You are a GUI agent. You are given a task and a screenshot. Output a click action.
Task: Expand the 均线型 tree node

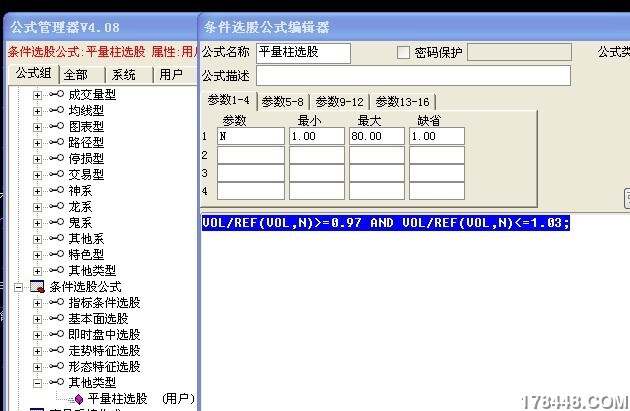37,111
